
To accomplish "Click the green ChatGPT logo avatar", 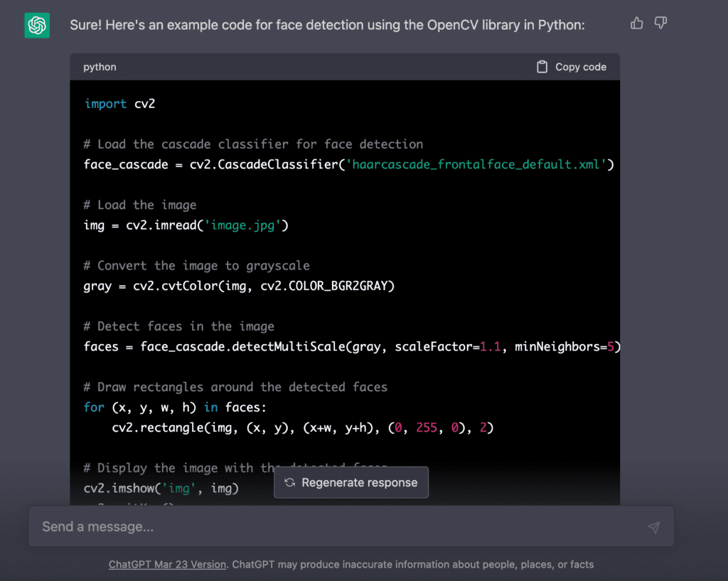I will (37, 25).
